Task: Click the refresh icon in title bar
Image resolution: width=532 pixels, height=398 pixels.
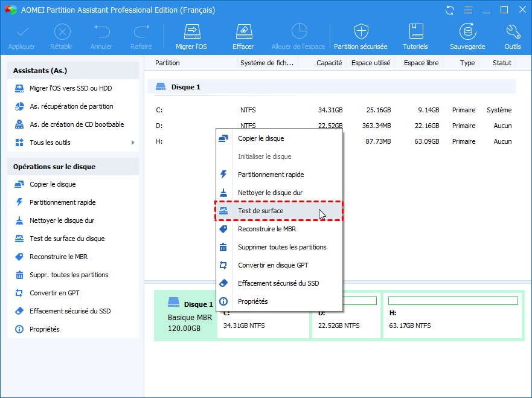Action: (x=449, y=10)
